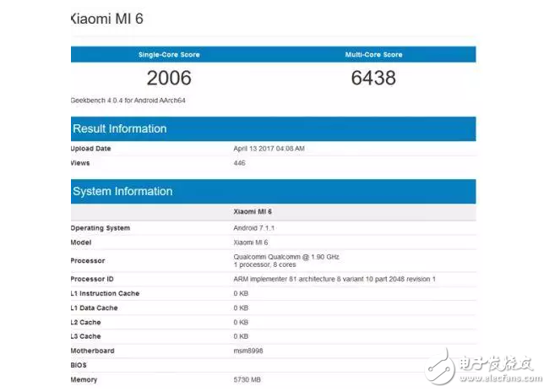Click the single-core score value 2006
549x392 pixels.
coord(169,79)
